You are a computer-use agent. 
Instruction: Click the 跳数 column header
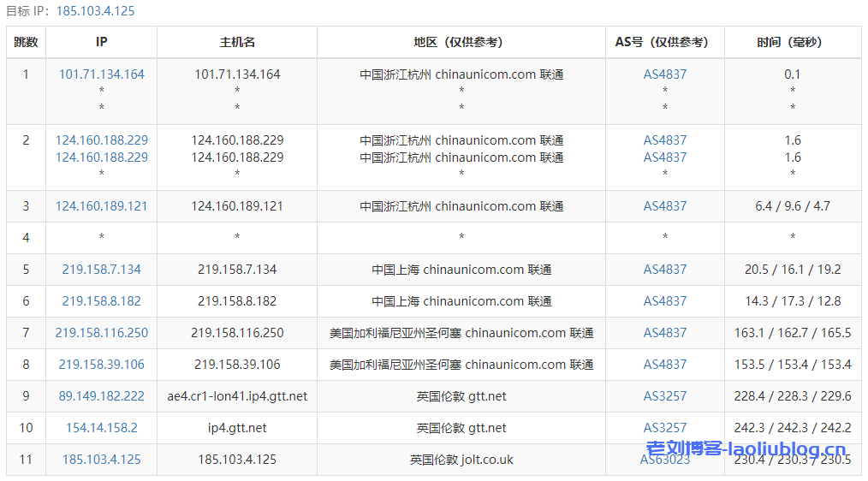(26, 42)
